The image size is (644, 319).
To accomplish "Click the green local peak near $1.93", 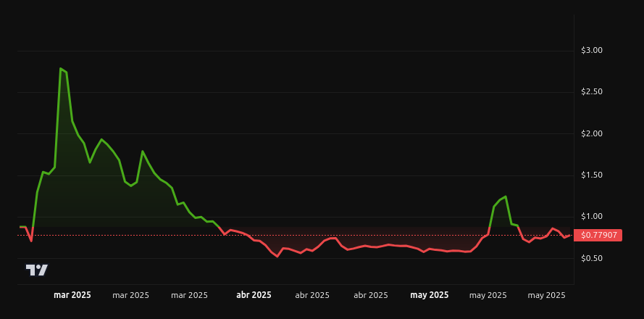I will 101,139.
